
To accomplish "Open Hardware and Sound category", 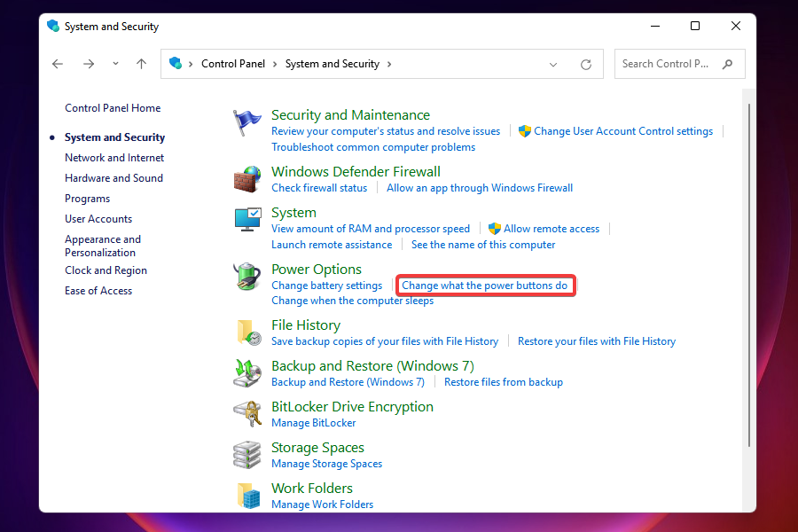I will click(113, 178).
